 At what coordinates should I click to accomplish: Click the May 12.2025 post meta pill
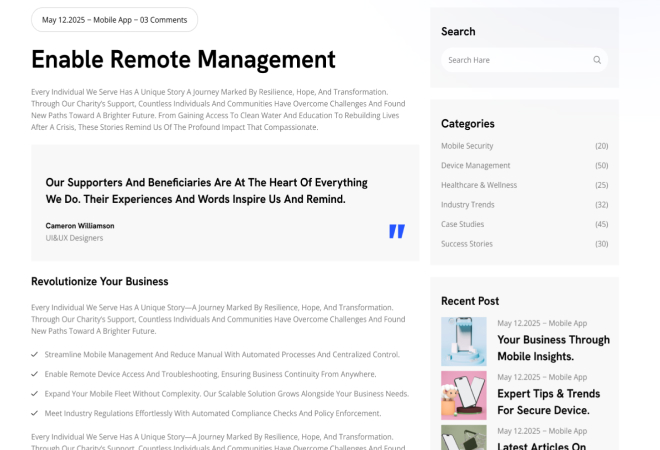pos(114,20)
